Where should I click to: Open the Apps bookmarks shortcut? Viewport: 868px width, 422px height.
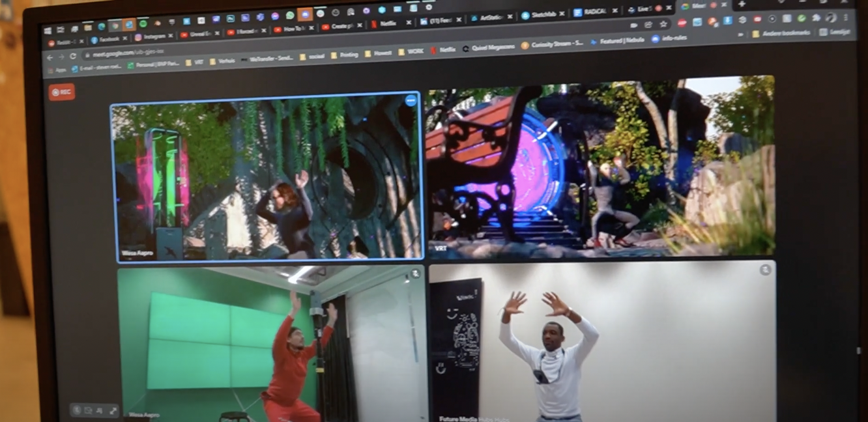[57, 69]
